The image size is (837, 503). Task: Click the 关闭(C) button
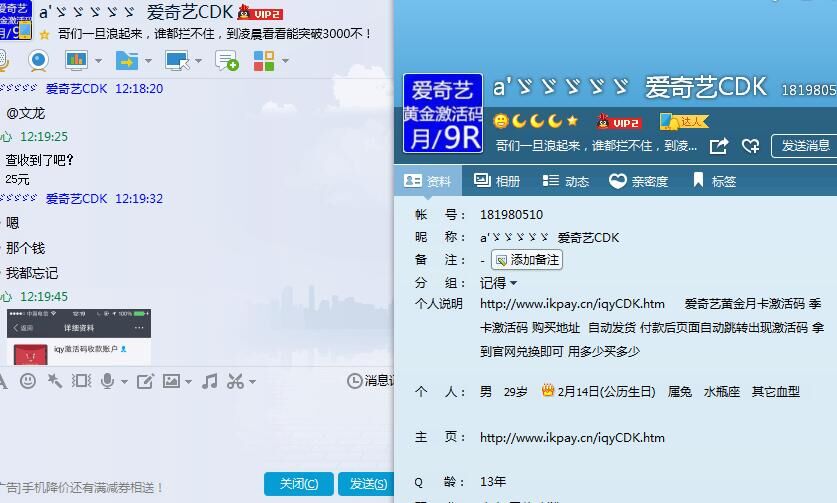pyautogui.click(x=299, y=484)
